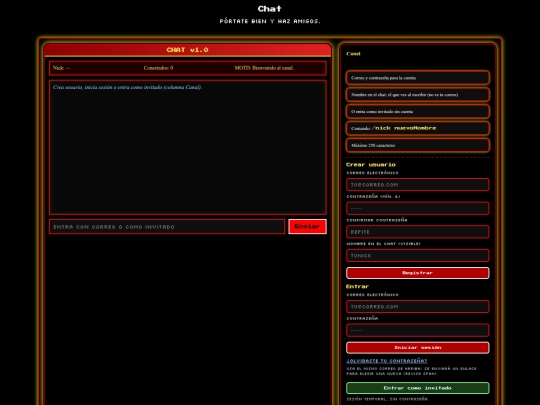Click the 'O entra como invitado sin cuenta' tip
Screen dimensions: 540x405
coord(417,112)
